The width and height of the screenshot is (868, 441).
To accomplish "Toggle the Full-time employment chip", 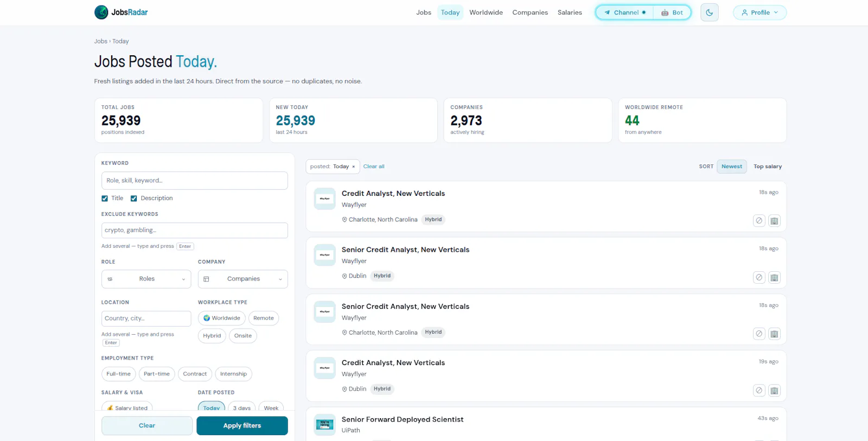I will [118, 374].
